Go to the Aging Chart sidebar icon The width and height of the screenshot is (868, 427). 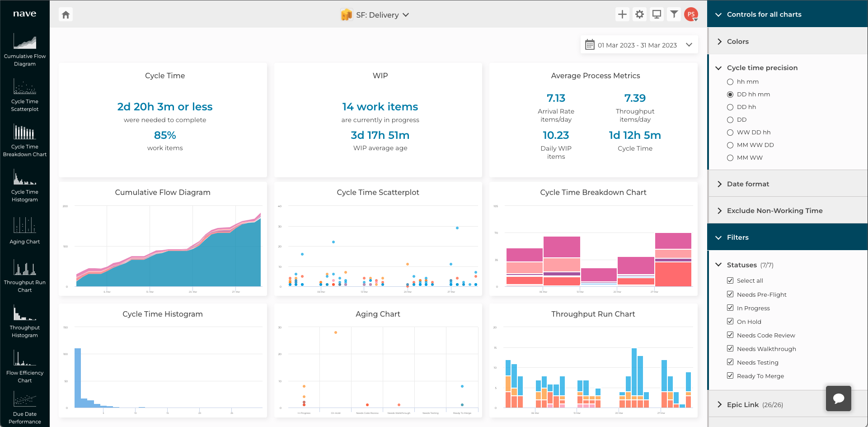click(25, 231)
